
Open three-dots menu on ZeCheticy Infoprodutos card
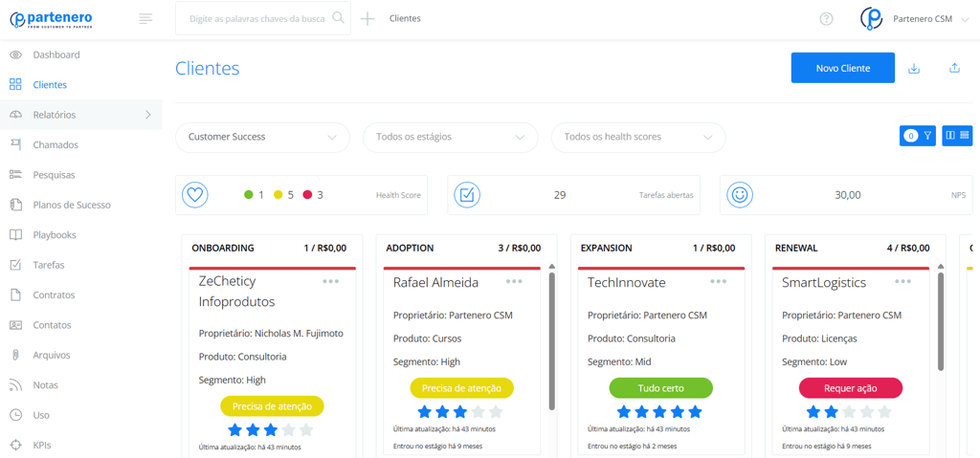[x=330, y=281]
